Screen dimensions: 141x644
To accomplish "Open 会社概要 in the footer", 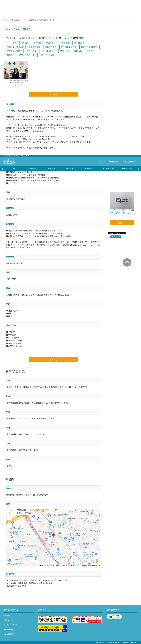I will (x=7, y=616).
